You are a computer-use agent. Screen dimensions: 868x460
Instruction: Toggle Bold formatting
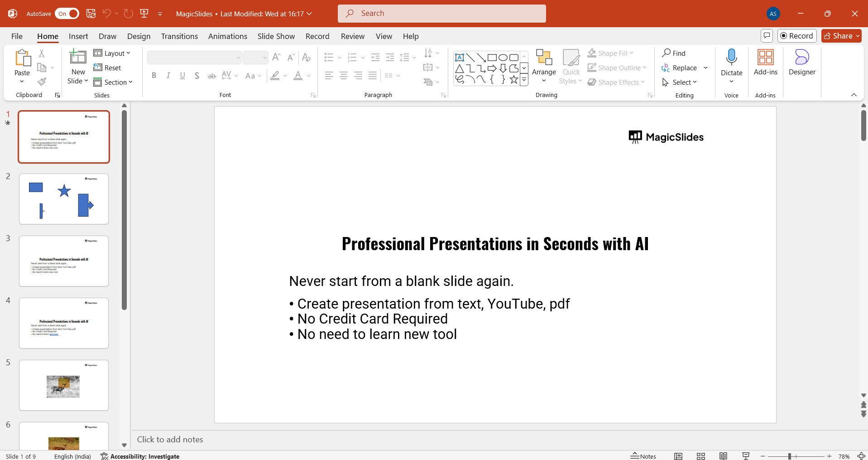(154, 76)
